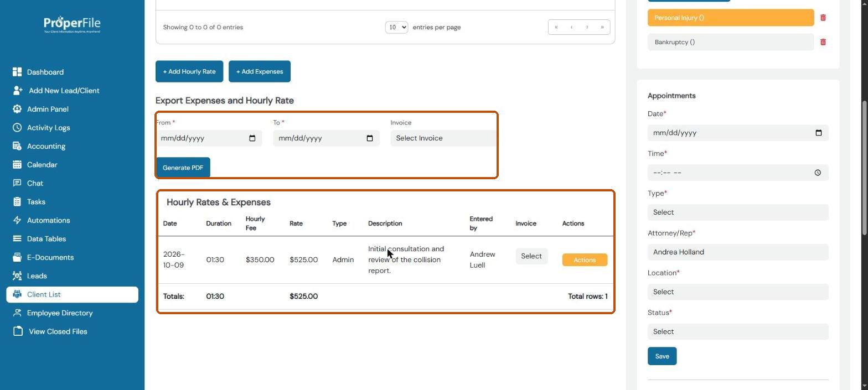Click the export To date field

coord(326,138)
